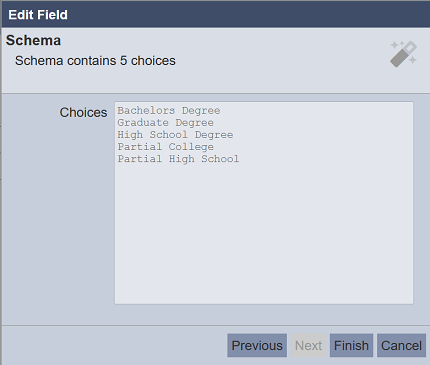Place cursor on the word 'Graduate'
This screenshot has width=430, height=365.
pyautogui.click(x=143, y=122)
